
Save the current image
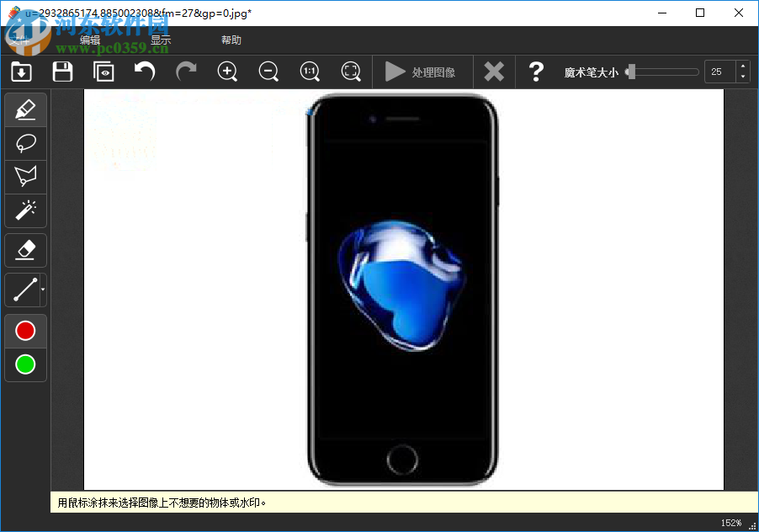(62, 72)
